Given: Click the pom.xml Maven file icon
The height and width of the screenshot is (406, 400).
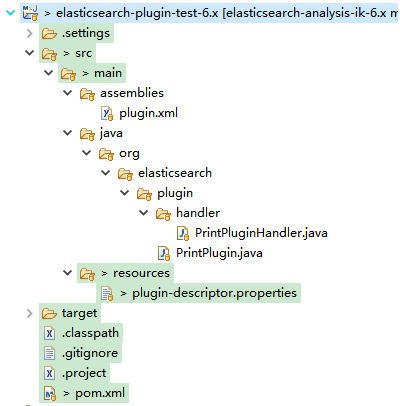Looking at the screenshot, I should (x=50, y=393).
